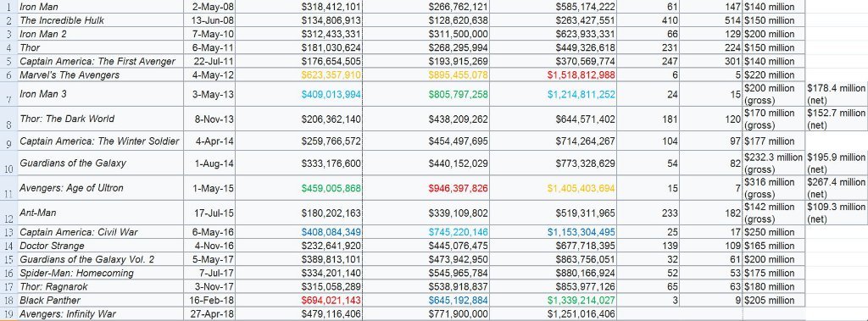Click row header number 19
868x321 pixels.
[8, 314]
